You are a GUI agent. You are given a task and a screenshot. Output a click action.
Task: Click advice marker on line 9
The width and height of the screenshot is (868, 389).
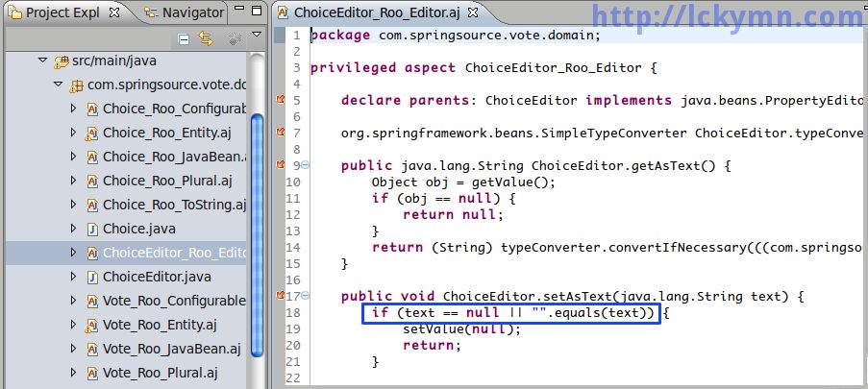pos(280,164)
